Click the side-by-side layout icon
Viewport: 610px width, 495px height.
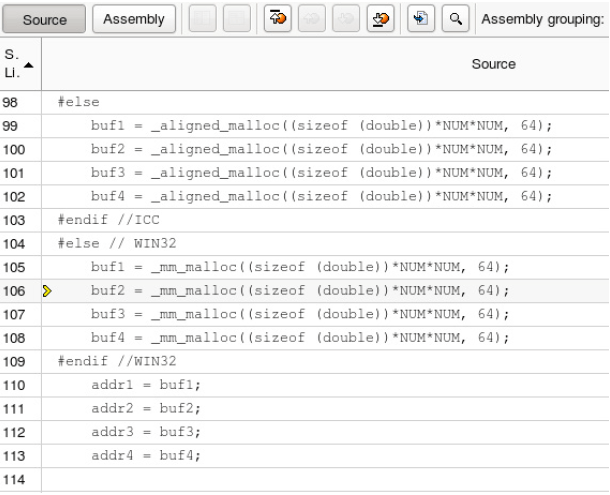(202, 18)
